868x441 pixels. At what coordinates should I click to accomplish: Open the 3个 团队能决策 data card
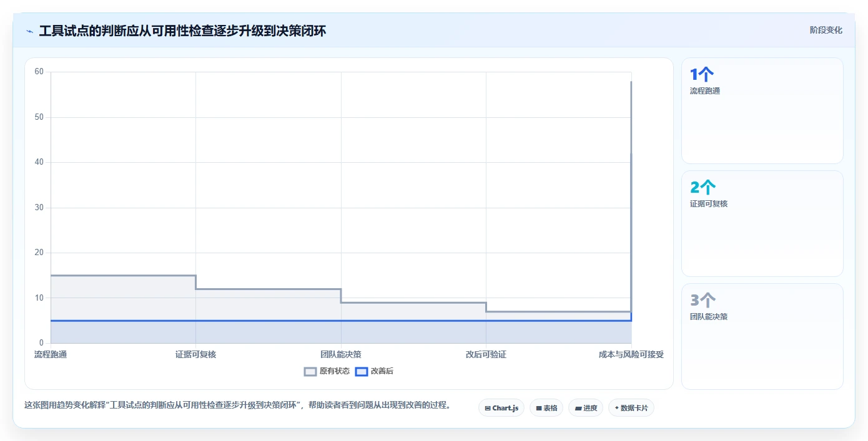762,336
